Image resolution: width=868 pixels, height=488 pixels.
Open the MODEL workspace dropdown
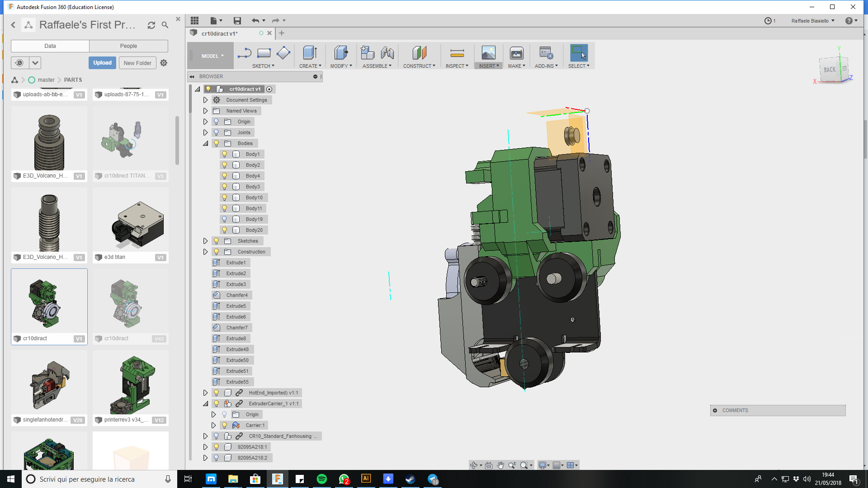click(212, 56)
